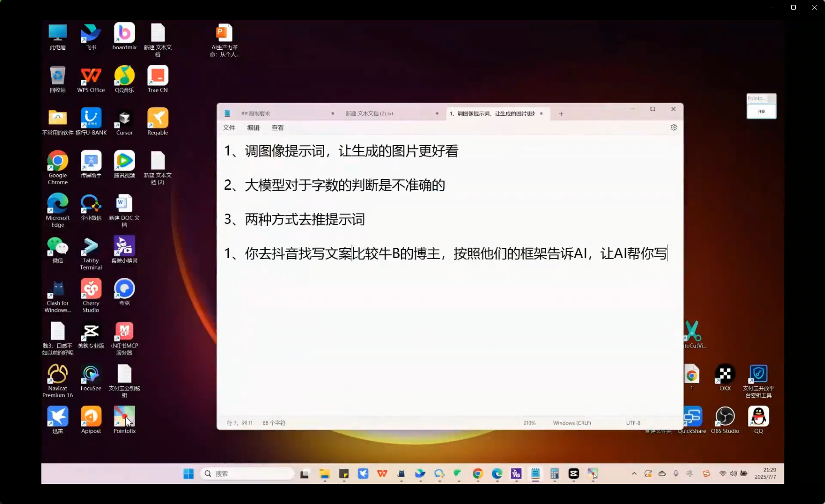Click the Pointofix floating toolbar start button
825x504 pixels.
coord(761,111)
